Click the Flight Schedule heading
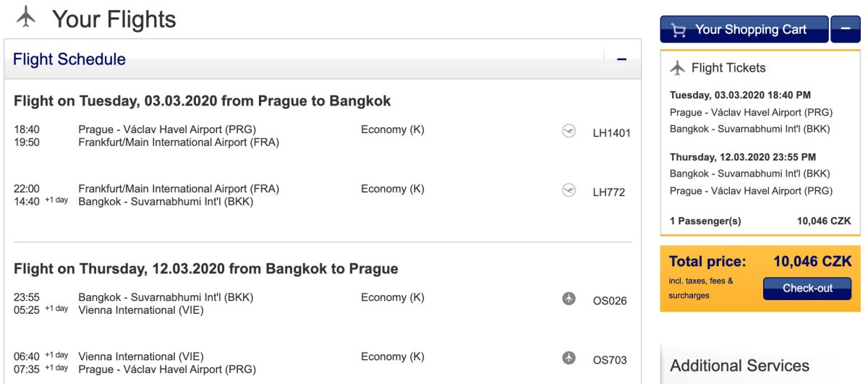This screenshot has height=384, width=868. 69,59
